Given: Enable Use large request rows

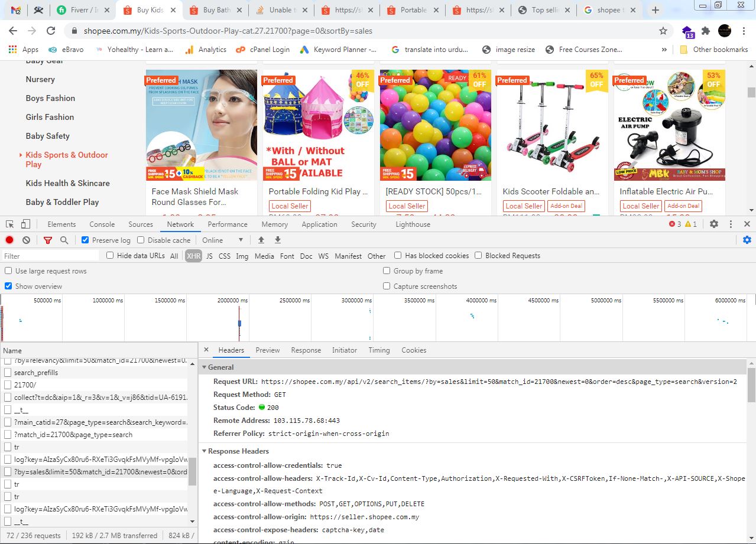Looking at the screenshot, I should click(x=8, y=271).
